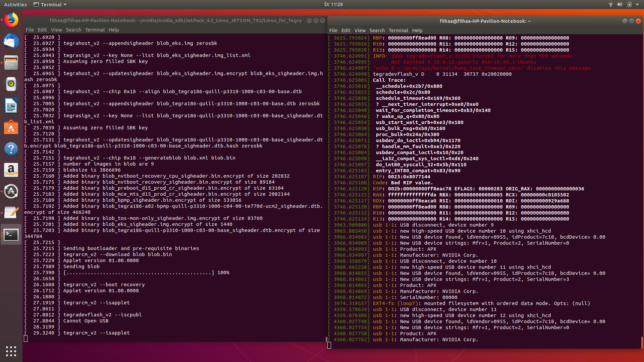Open the clock calendar showing Št 11:28
Viewport: 644px width, 362px height.
pyautogui.click(x=333, y=4)
